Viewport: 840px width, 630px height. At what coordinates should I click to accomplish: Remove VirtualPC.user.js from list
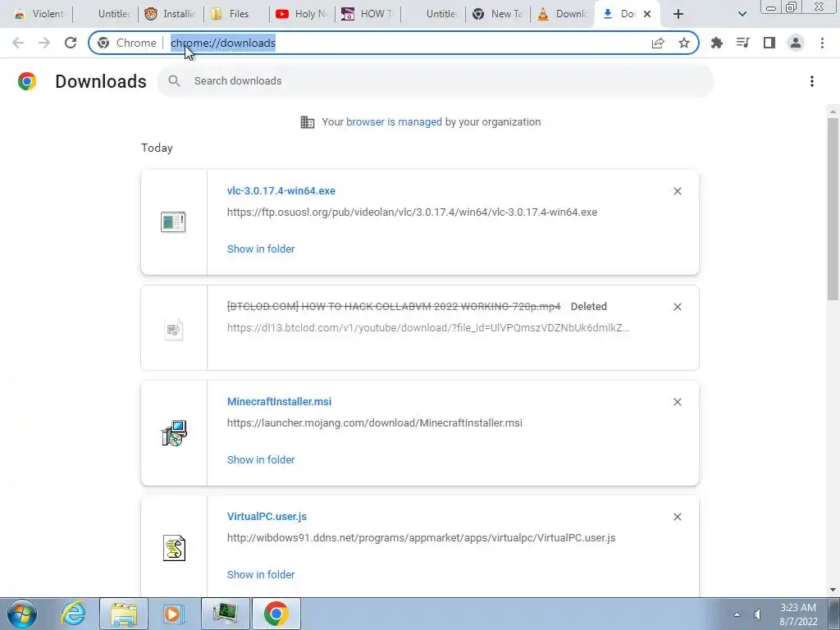click(677, 517)
